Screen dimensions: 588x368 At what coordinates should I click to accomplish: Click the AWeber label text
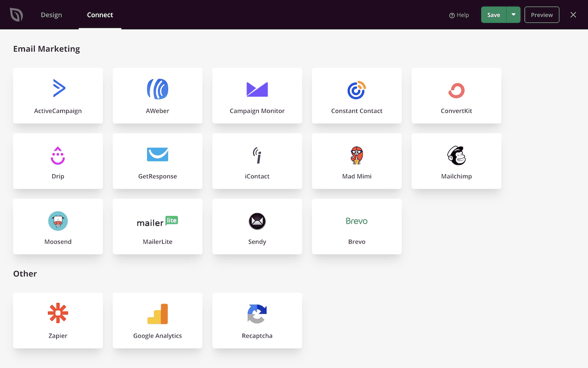click(x=158, y=111)
